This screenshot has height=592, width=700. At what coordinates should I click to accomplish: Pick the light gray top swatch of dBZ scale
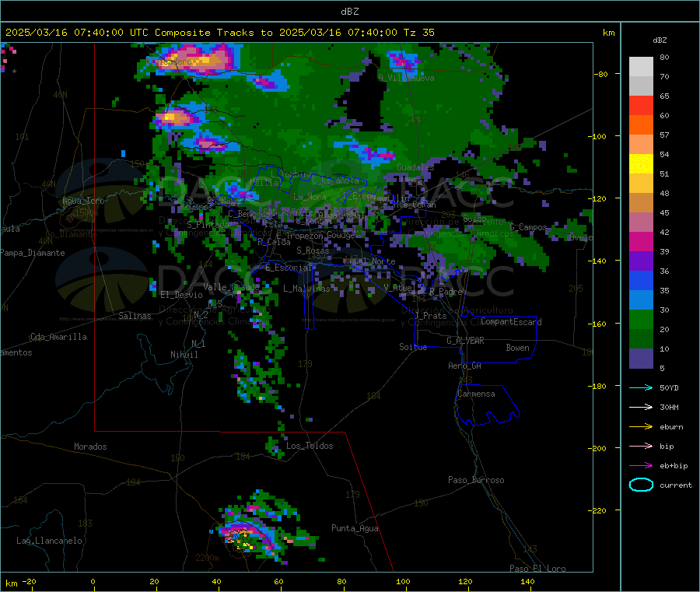(x=641, y=67)
